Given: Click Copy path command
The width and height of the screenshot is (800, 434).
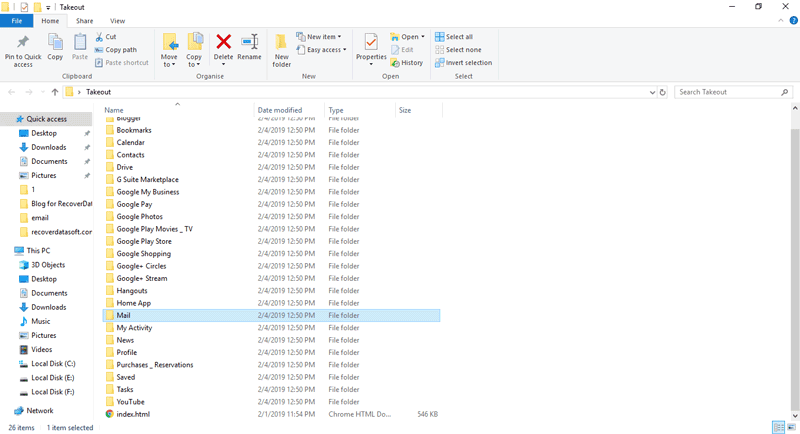Looking at the screenshot, I should click(x=116, y=49).
